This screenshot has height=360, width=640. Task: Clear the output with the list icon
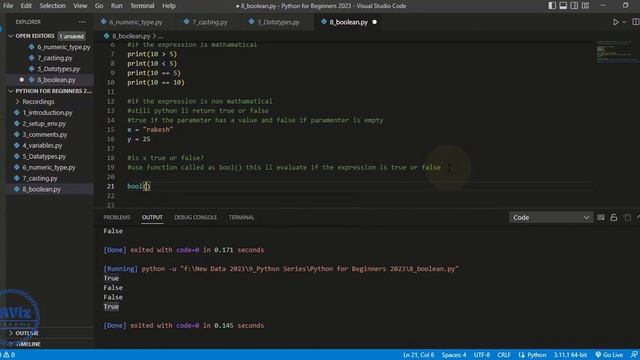[601, 218]
